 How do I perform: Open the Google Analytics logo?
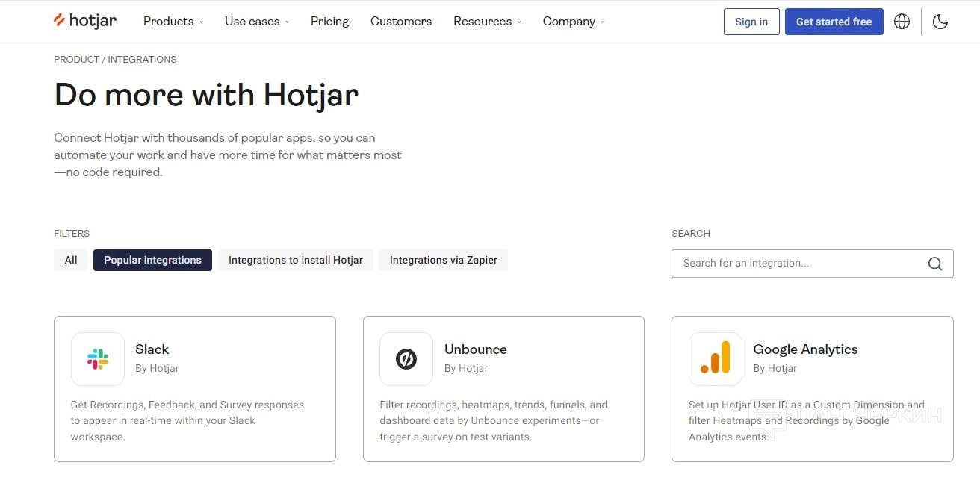716,359
